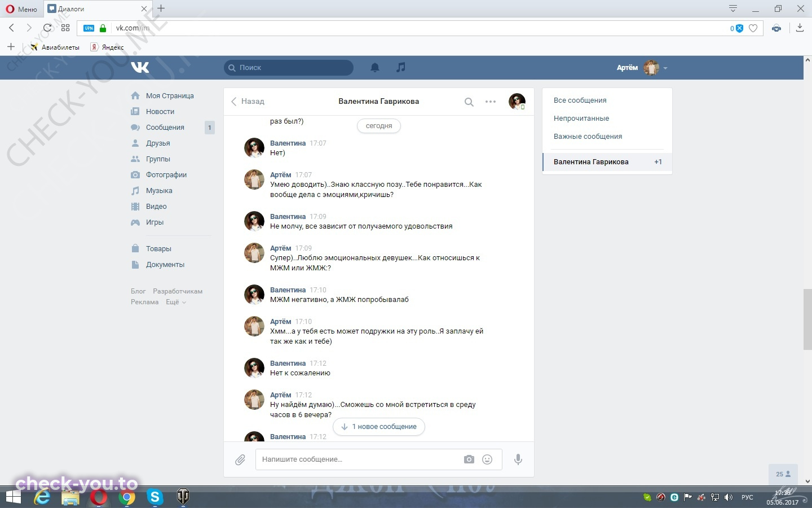
Task: Expand the Ещё footer dropdown
Action: click(x=175, y=302)
